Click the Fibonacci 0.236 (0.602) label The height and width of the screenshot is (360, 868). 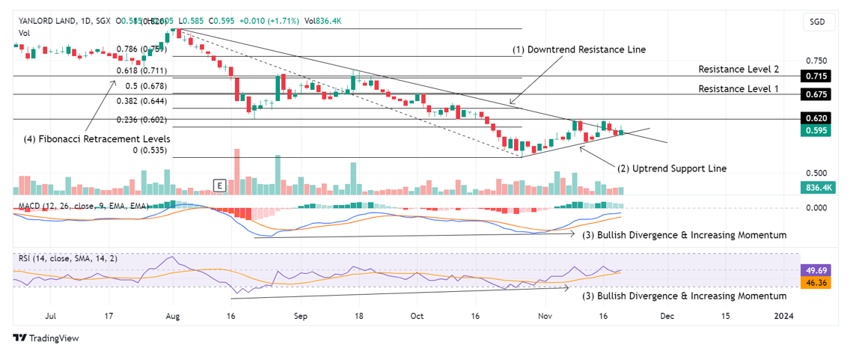(141, 120)
